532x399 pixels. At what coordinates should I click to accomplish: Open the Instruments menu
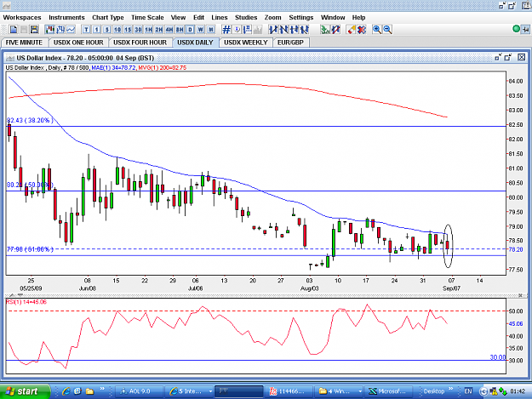coord(67,18)
